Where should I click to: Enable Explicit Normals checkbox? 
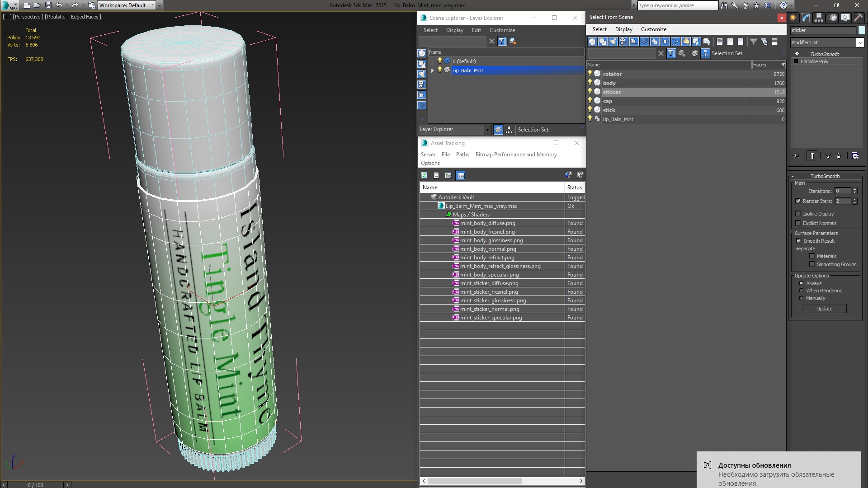(798, 223)
